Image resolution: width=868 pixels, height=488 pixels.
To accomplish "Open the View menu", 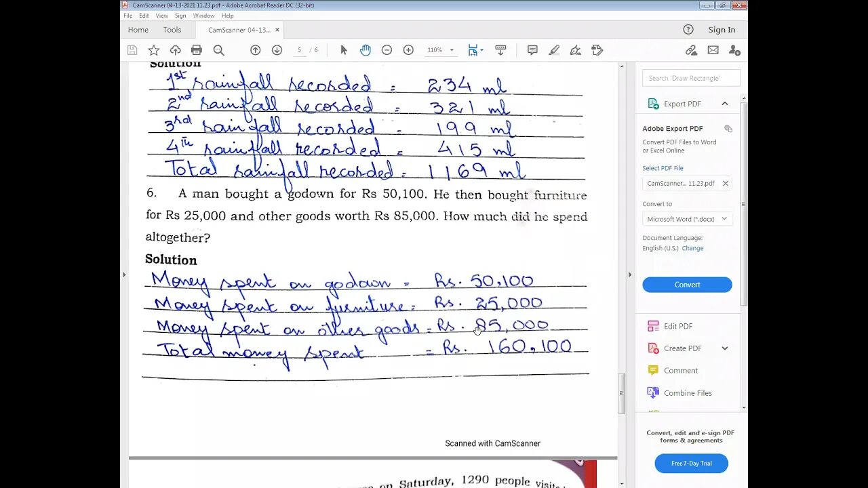I will (162, 16).
